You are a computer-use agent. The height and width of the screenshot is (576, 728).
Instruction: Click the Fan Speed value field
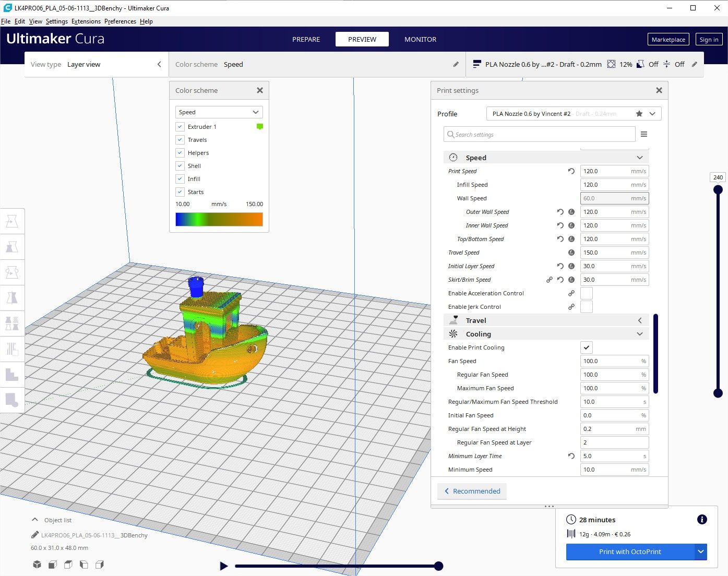(x=615, y=361)
